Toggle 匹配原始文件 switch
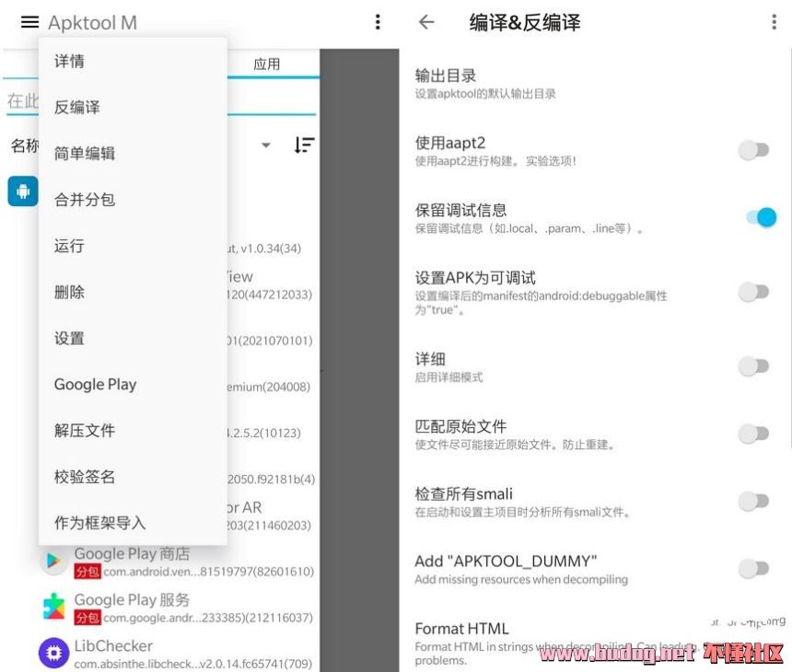 click(753, 434)
